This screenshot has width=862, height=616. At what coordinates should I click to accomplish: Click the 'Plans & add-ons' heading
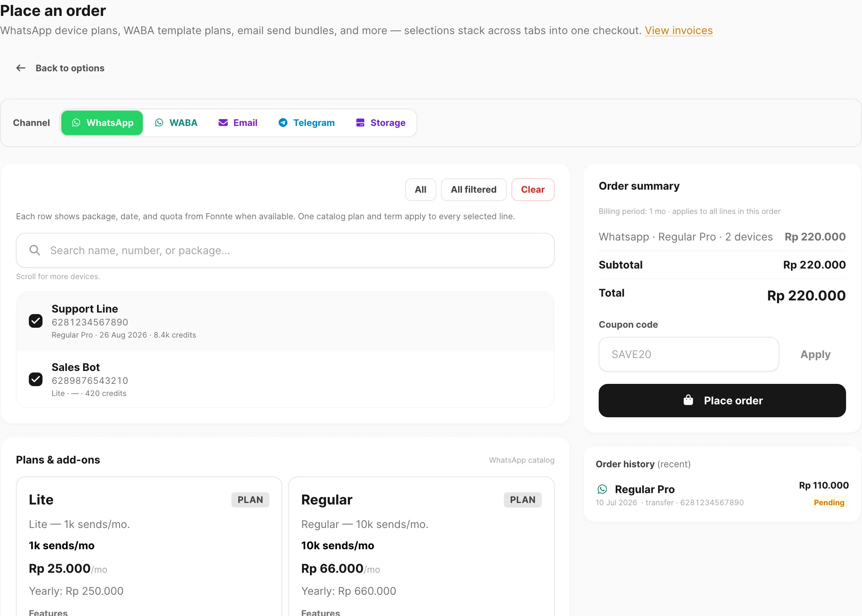coord(58,460)
